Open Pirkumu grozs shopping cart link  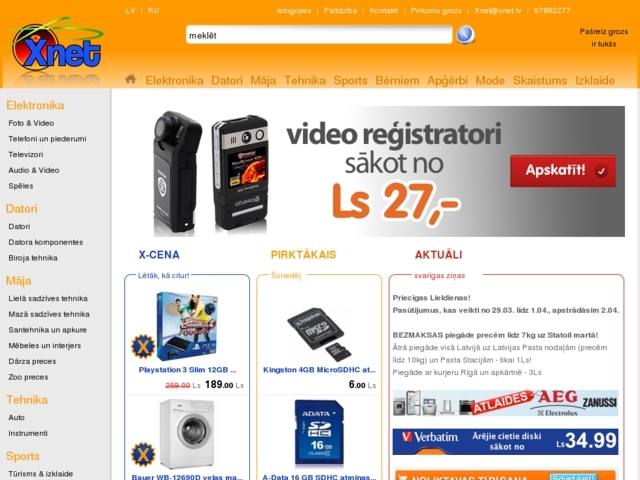coord(436,11)
